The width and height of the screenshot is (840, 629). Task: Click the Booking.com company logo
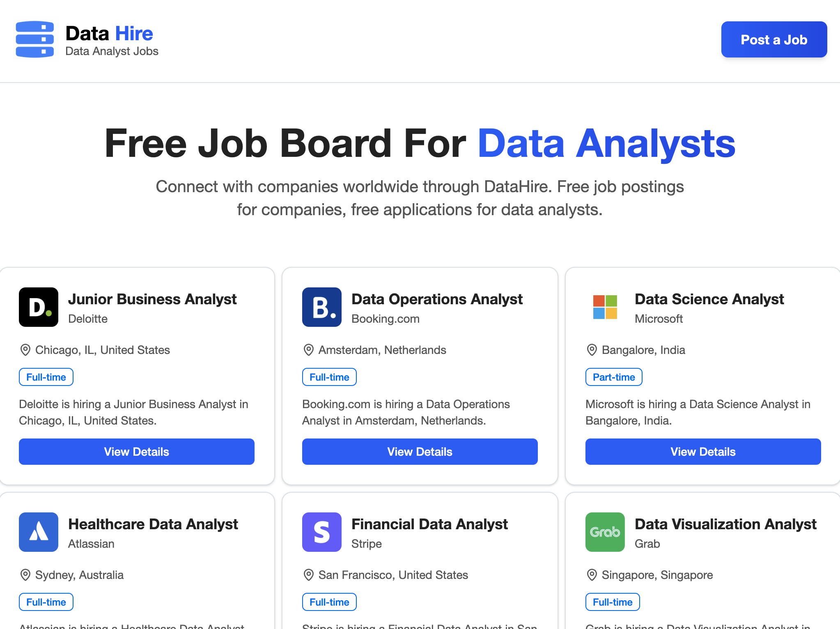click(321, 307)
